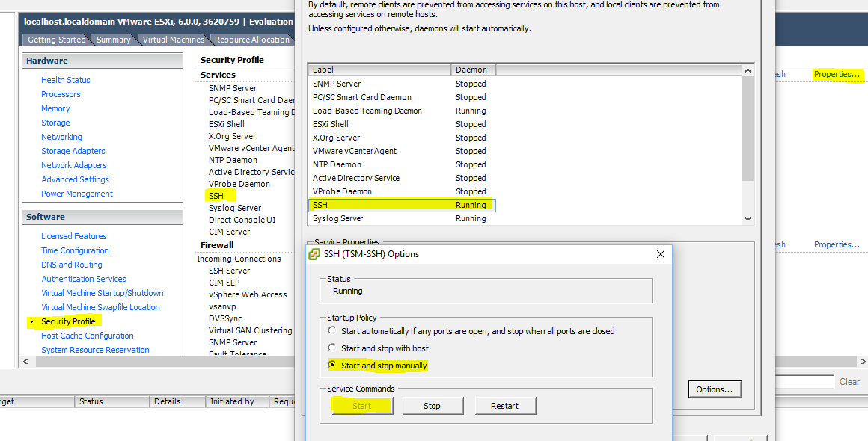This screenshot has width=868, height=441.
Task: Select SSH Server under Incoming Connections
Action: pyautogui.click(x=229, y=271)
